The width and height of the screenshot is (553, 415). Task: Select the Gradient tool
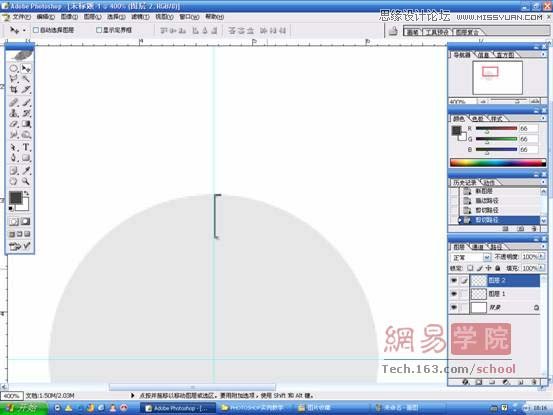coord(26,124)
